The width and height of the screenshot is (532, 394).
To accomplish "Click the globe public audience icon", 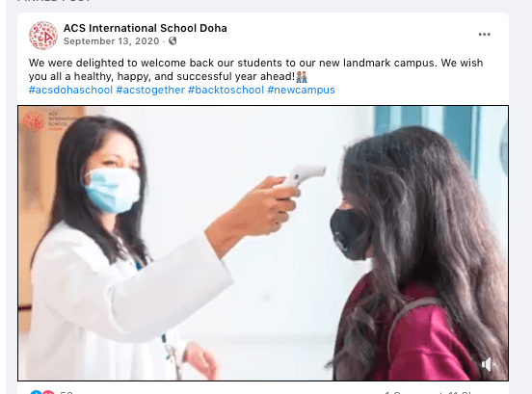I will pyautogui.click(x=173, y=41).
